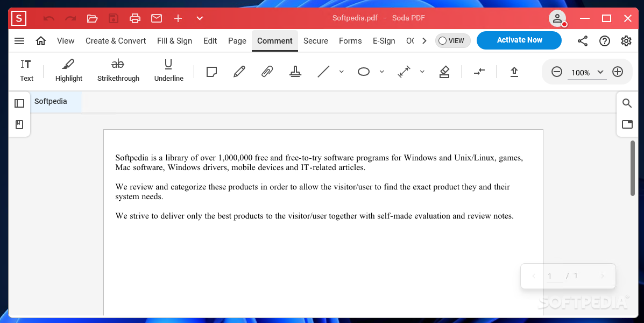This screenshot has width=644, height=323.
Task: Switch to the Page tab
Action: pos(237,41)
